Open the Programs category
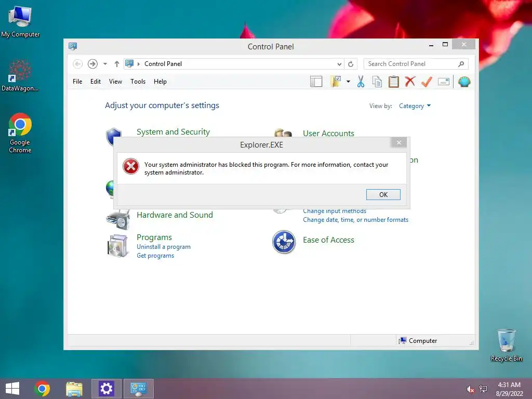 (x=154, y=237)
